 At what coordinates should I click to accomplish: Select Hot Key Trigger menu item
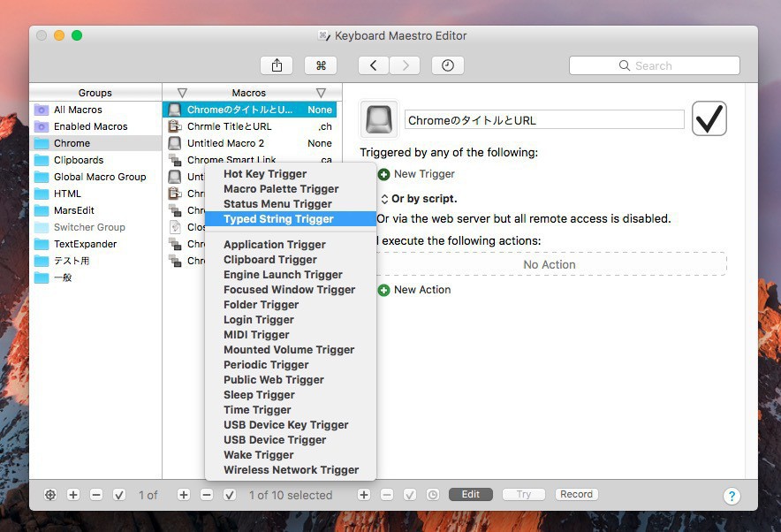[x=265, y=174]
